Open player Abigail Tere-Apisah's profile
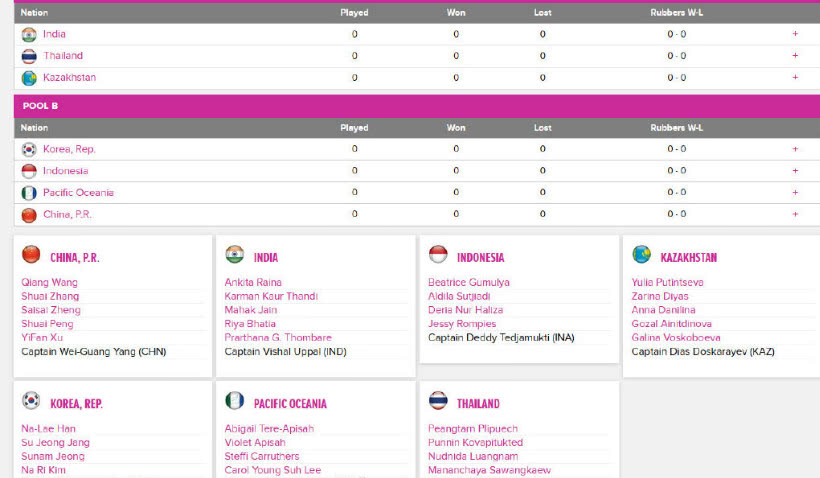This screenshot has width=820, height=478. (269, 429)
